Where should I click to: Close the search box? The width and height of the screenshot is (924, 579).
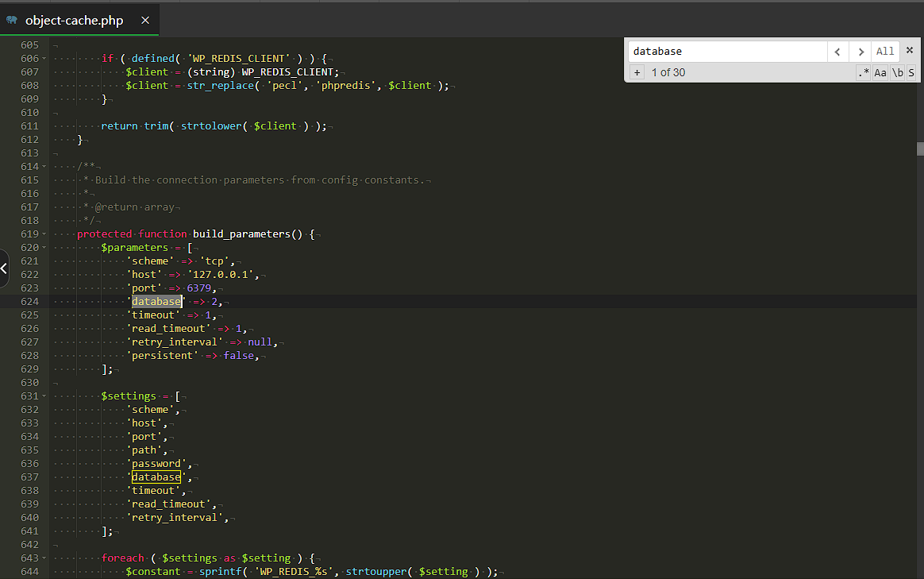tap(910, 51)
